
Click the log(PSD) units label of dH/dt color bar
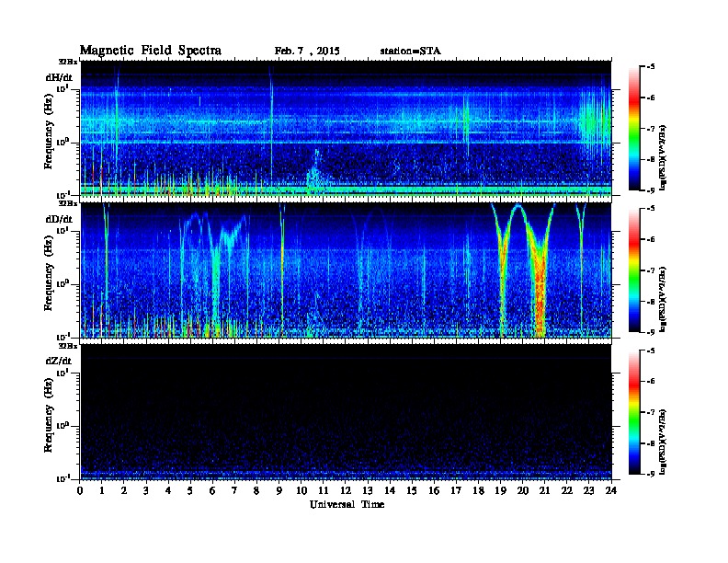[x=664, y=157]
